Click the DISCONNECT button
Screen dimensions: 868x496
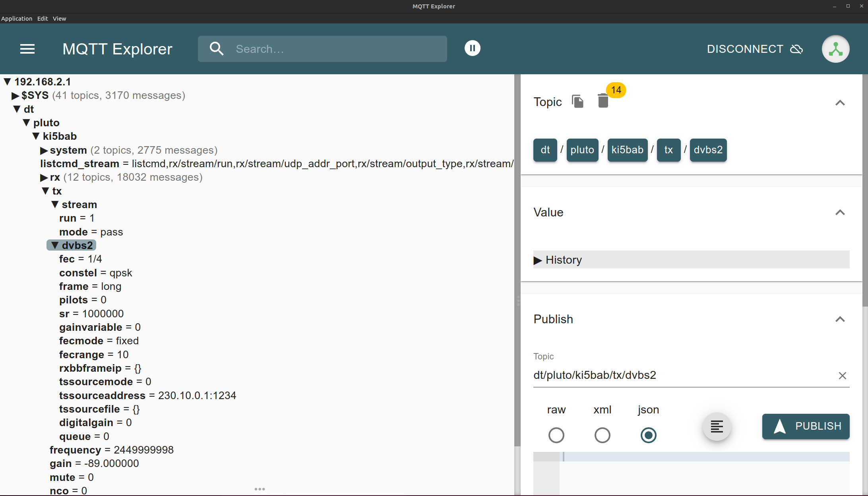(754, 49)
